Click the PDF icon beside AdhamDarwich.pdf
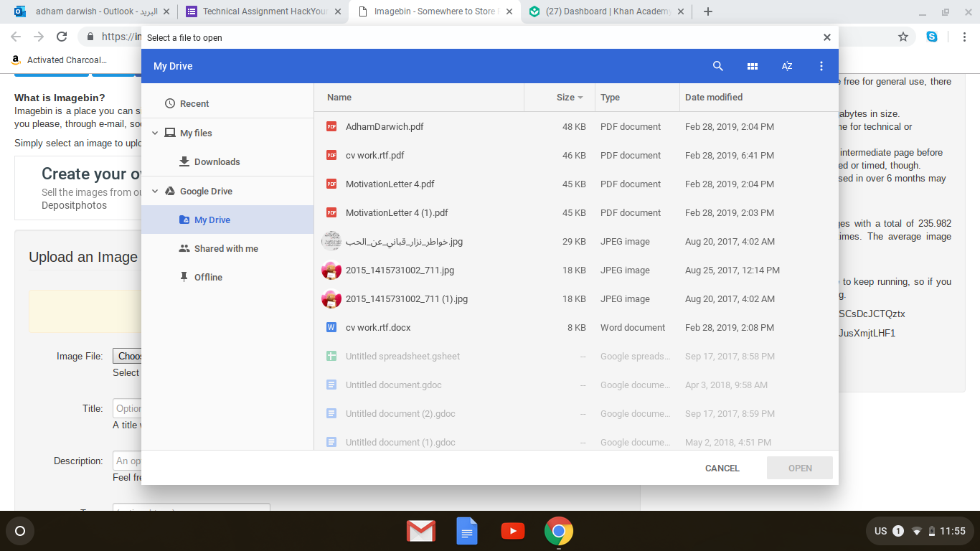Screen dimensions: 980x551 tap(331, 126)
